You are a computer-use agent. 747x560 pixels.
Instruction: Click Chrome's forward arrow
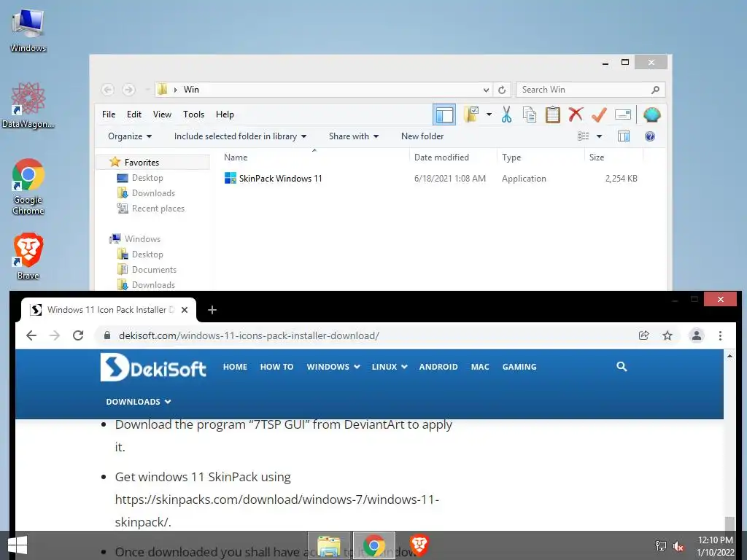pos(55,335)
